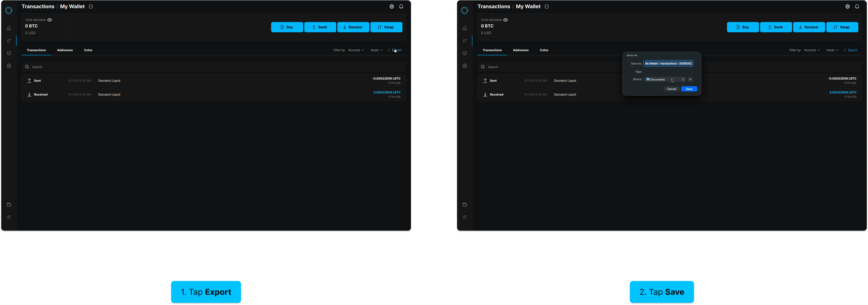Open transactions arrows icon in right window sidebar
868x305 pixels.
[465, 41]
